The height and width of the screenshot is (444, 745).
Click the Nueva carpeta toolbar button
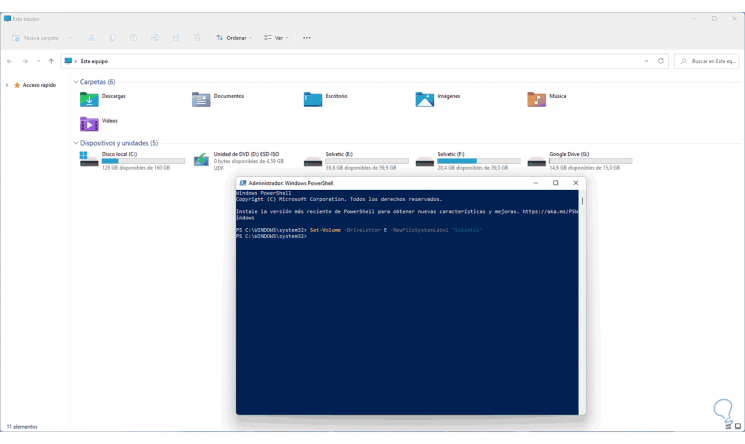(36, 38)
